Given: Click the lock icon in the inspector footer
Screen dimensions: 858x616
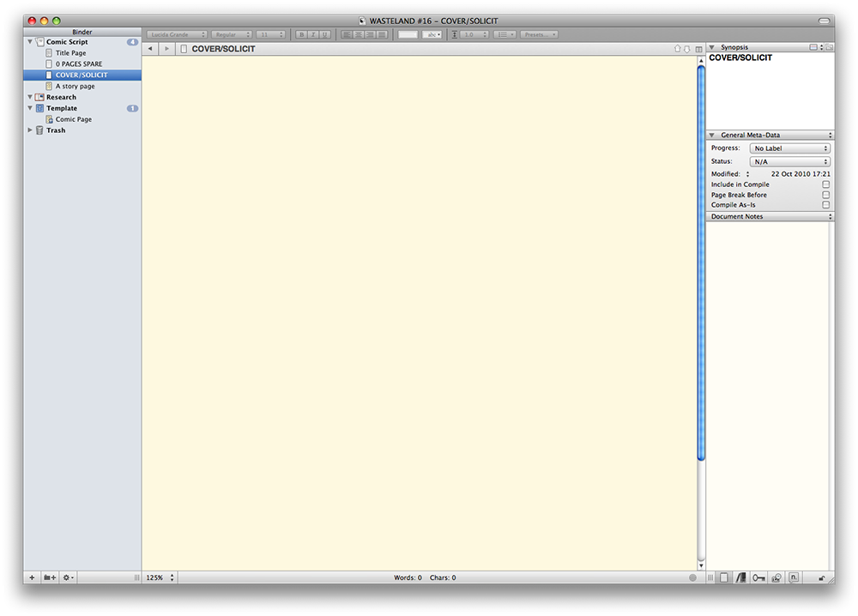Looking at the screenshot, I should [x=822, y=578].
